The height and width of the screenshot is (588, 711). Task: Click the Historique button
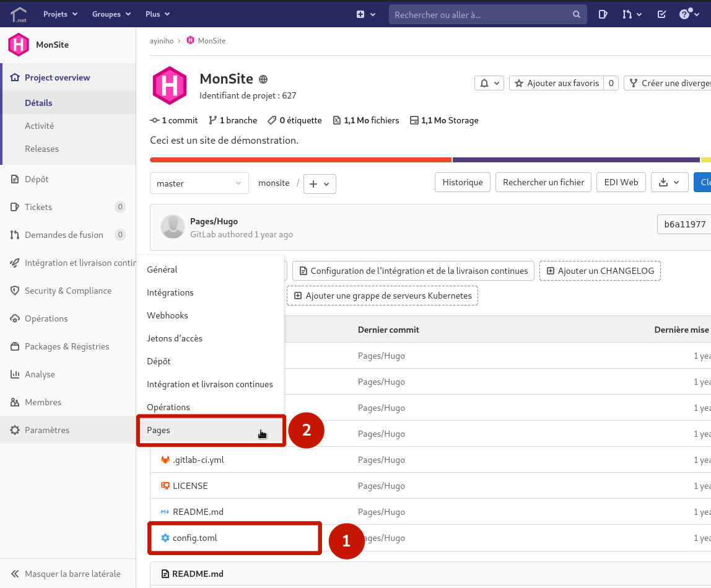pos(463,182)
